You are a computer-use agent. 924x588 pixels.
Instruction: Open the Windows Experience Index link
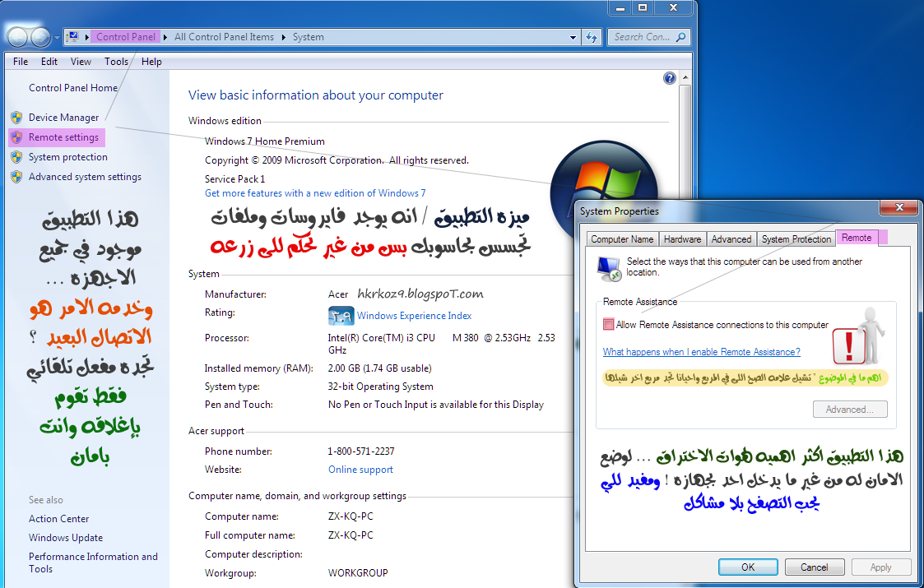coord(414,316)
